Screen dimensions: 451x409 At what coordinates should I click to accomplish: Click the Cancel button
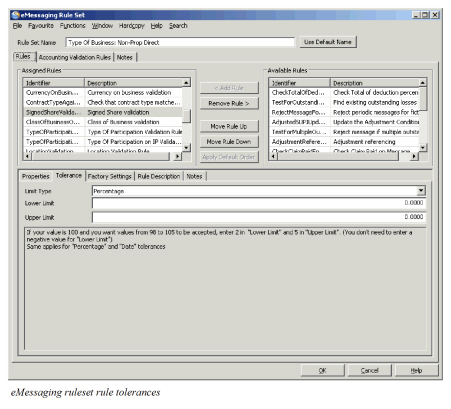(369, 370)
